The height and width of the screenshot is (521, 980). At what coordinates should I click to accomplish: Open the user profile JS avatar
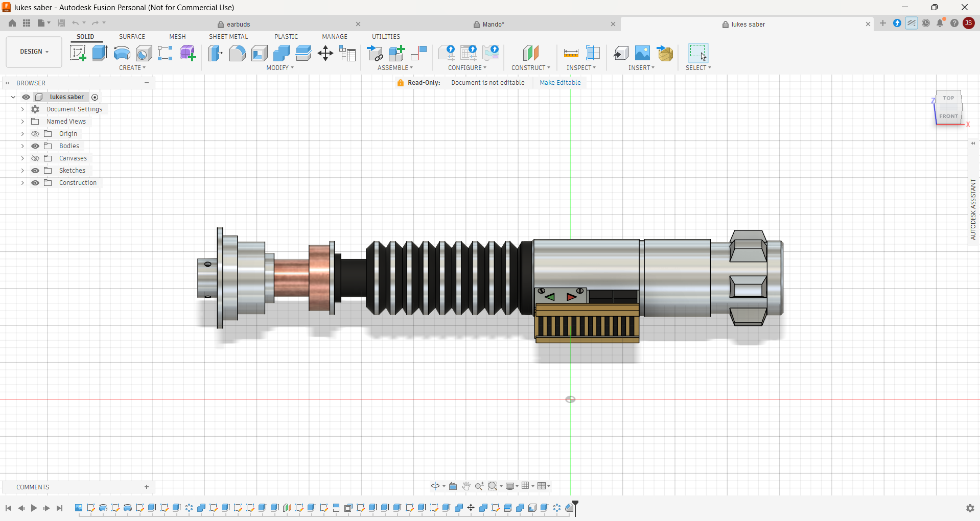click(x=968, y=23)
